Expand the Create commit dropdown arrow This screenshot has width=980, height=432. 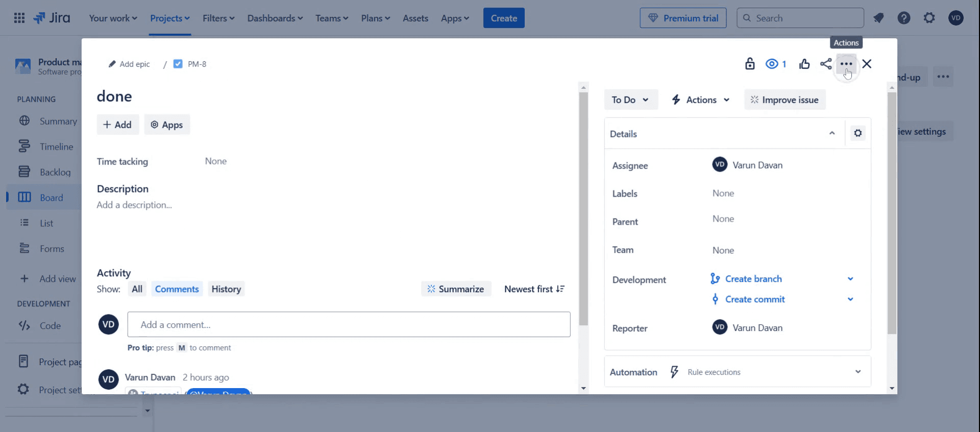(850, 299)
